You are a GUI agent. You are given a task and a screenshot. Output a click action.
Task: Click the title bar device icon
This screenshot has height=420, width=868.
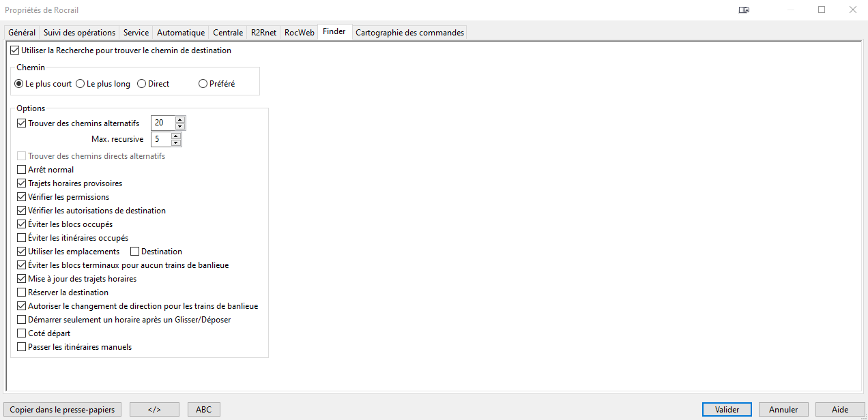point(744,10)
